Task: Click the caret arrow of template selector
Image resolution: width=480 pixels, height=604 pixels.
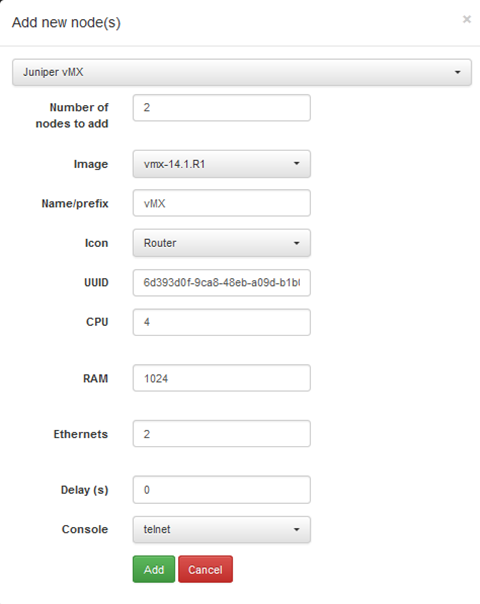Action: 457,72
